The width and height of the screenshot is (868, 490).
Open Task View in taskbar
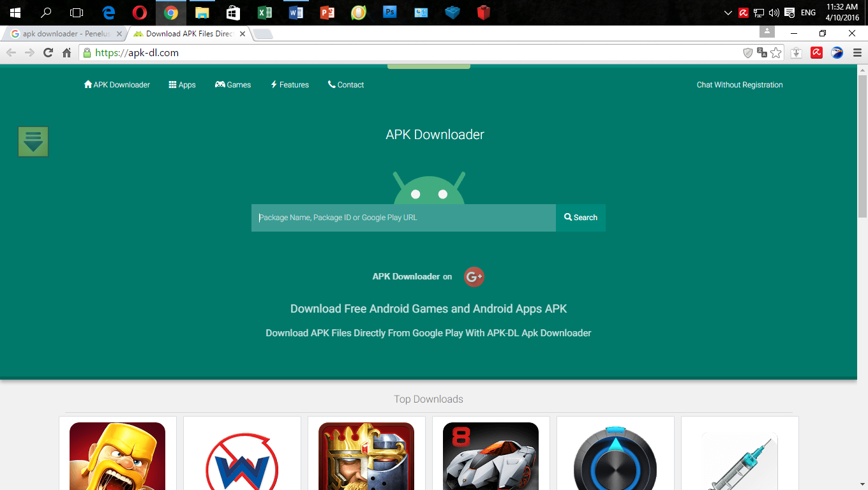click(x=77, y=13)
